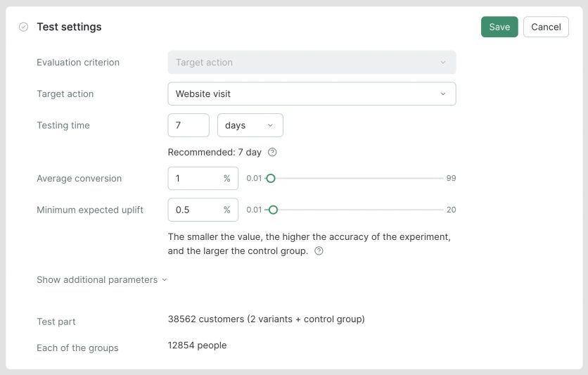The image size is (588, 375).
Task: Save the test settings
Action: 499,27
